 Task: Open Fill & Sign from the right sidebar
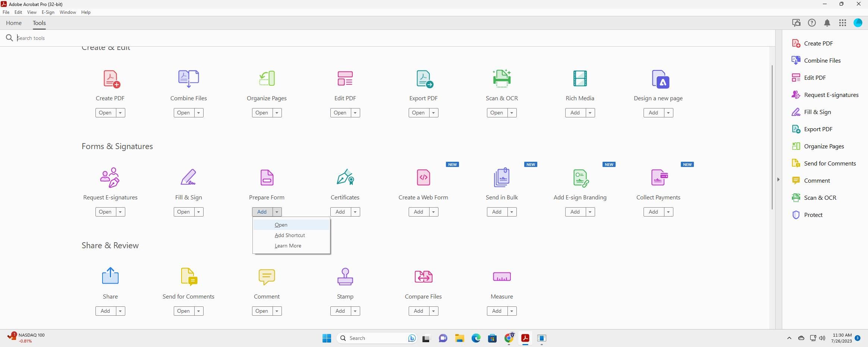click(x=811, y=112)
